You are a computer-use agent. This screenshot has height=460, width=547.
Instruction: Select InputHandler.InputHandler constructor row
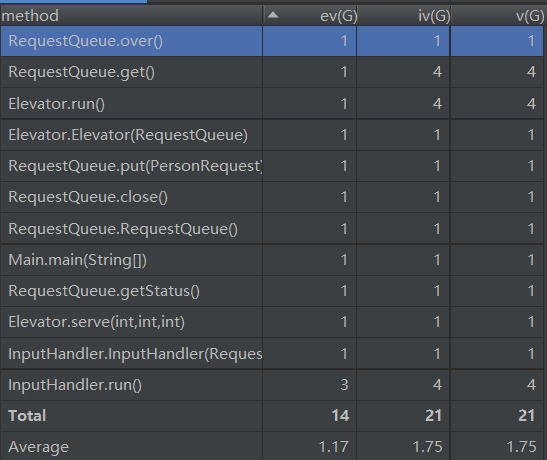[x=272, y=354]
